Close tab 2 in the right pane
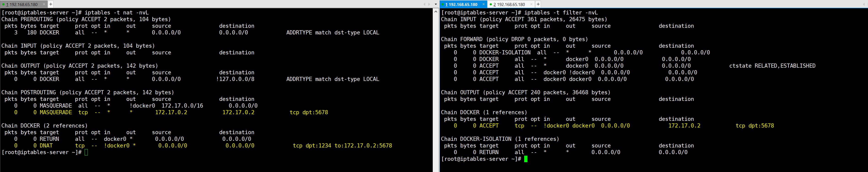Viewport: 868px width, 172px height. [x=531, y=4]
